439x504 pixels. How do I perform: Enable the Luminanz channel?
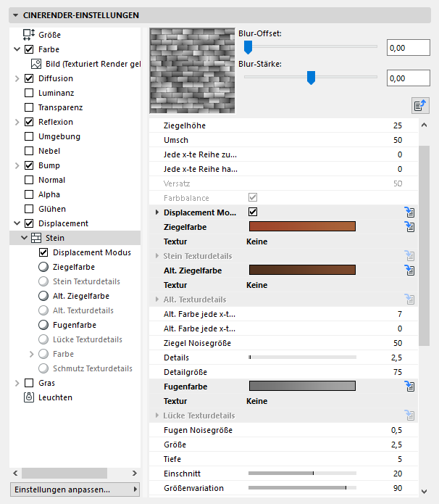29,93
